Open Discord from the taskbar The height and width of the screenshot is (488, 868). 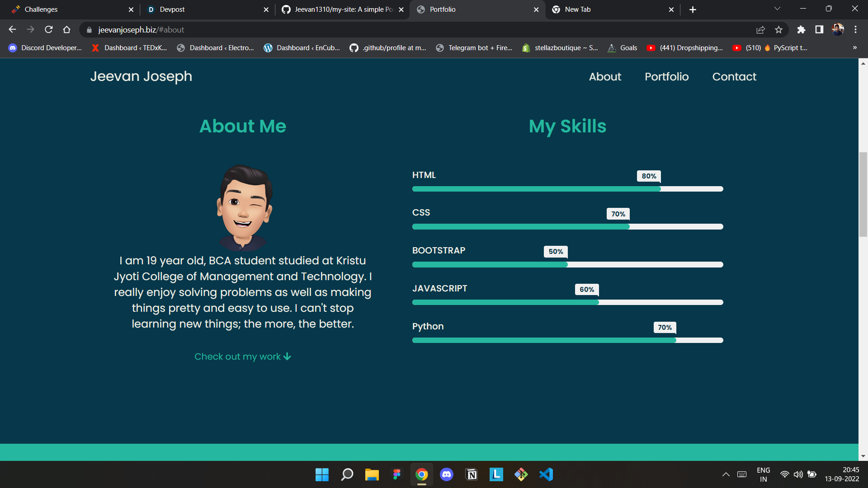(447, 474)
